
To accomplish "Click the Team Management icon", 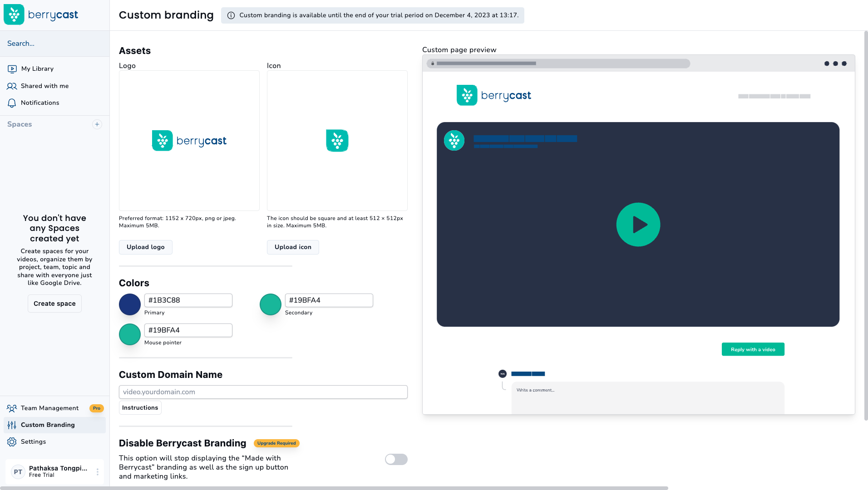I will 12,408.
